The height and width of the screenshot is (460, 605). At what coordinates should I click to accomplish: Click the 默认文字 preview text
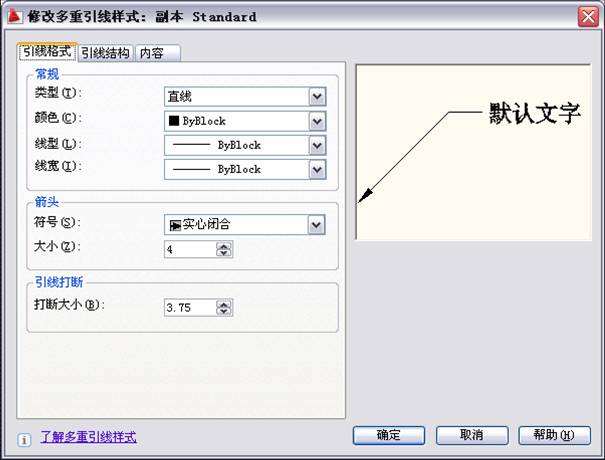click(535, 113)
